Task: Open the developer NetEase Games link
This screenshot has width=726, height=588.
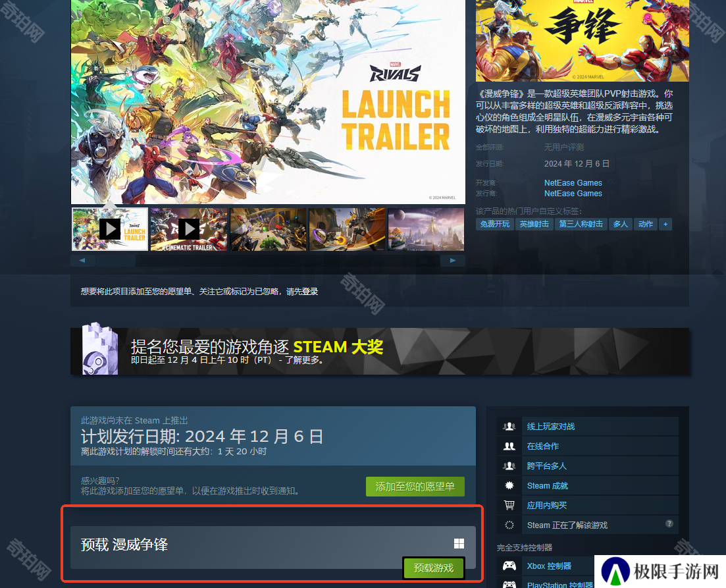Action: pos(573,183)
